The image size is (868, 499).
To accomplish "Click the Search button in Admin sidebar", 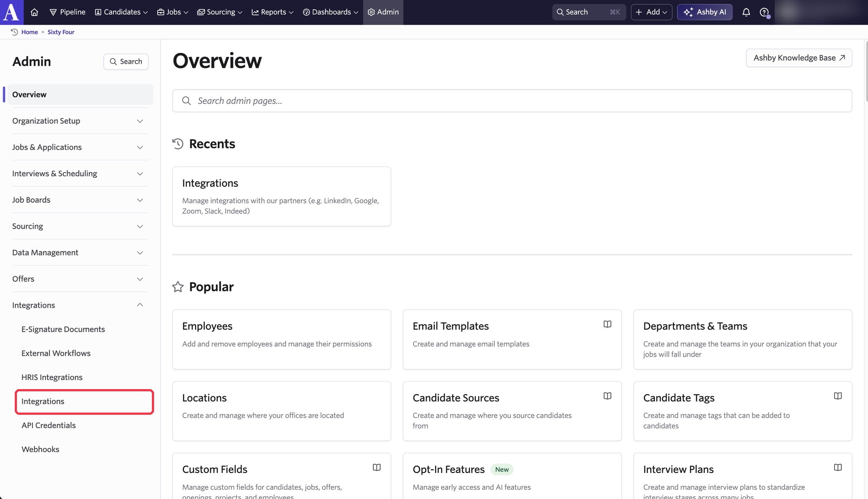I will [x=126, y=62].
